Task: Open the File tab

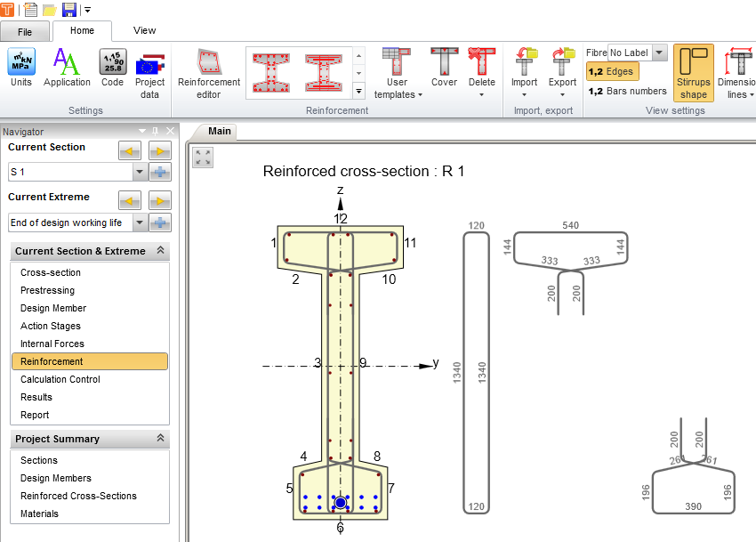Action: point(24,30)
